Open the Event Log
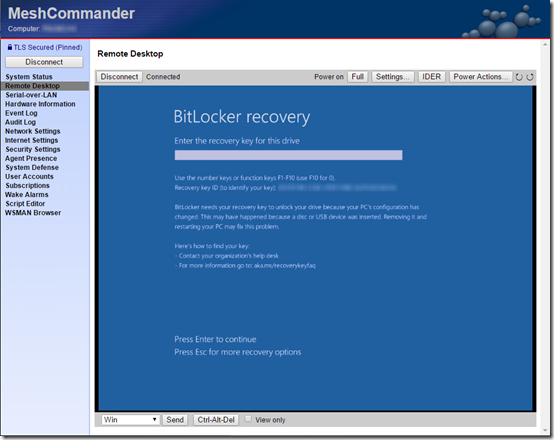This screenshot has height=440, width=554. pos(21,113)
